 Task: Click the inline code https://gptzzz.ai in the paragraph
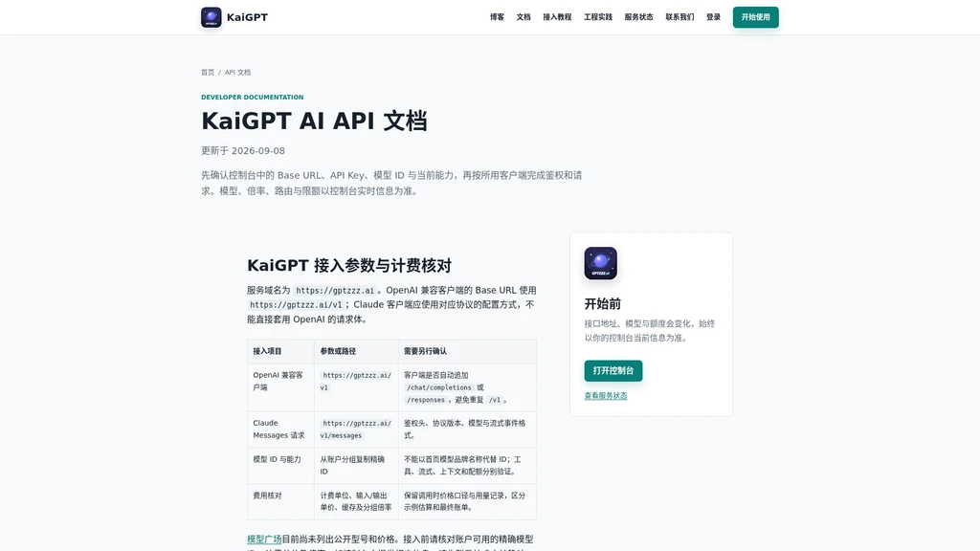click(x=335, y=291)
